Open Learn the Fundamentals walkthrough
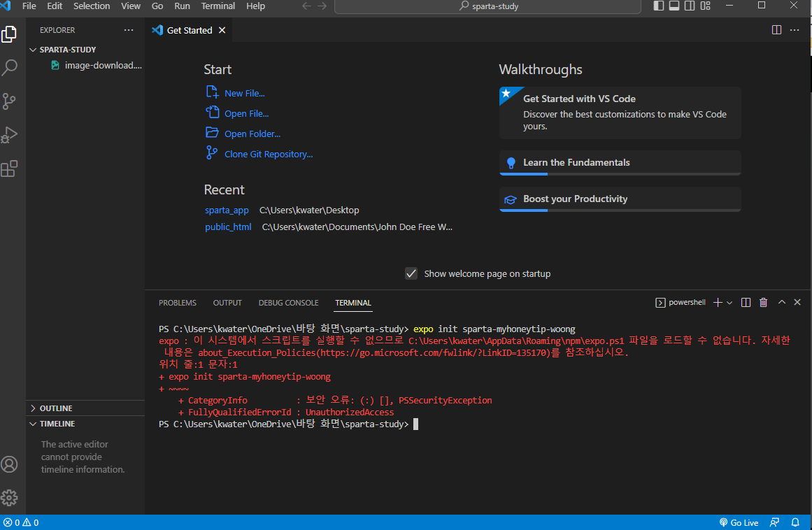This screenshot has width=812, height=530. click(620, 162)
